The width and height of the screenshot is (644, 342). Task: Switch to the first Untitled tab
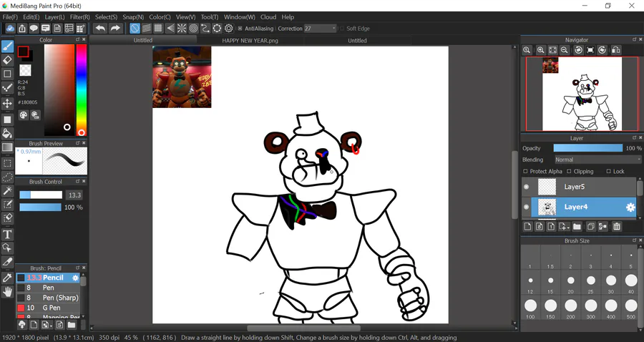(x=143, y=40)
